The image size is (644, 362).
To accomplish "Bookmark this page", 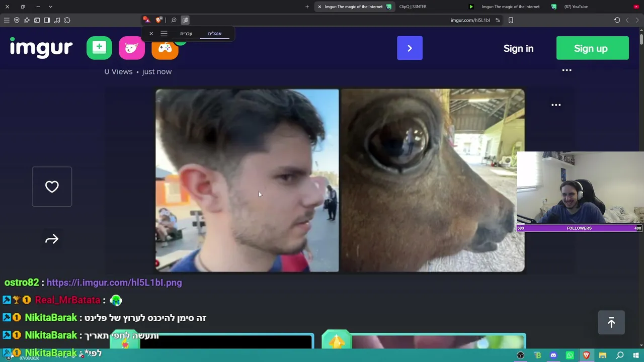I will (x=511, y=20).
